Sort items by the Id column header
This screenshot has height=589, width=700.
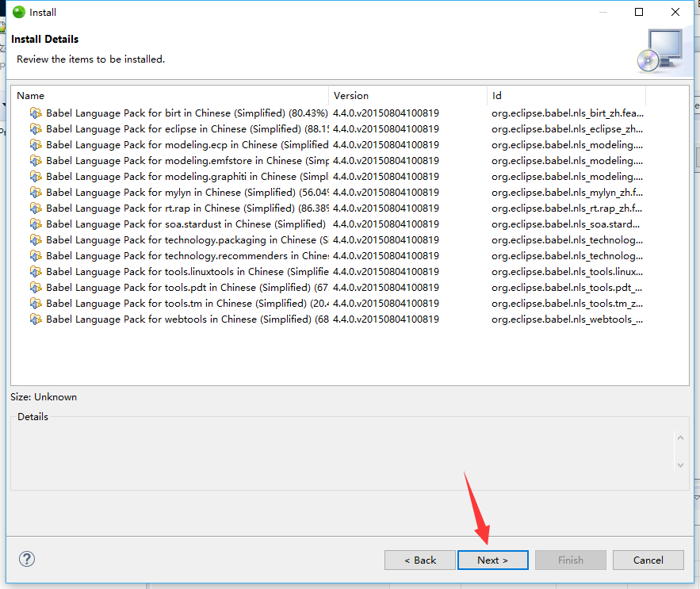(x=566, y=96)
